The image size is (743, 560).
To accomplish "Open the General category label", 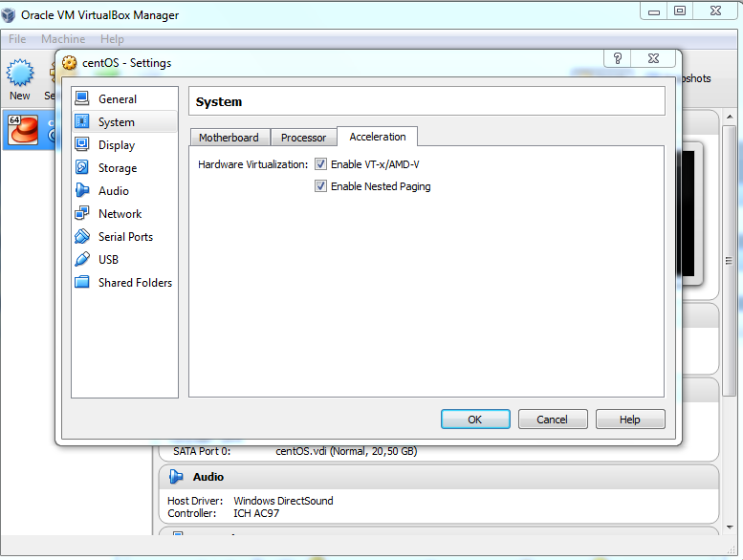I will [x=118, y=99].
